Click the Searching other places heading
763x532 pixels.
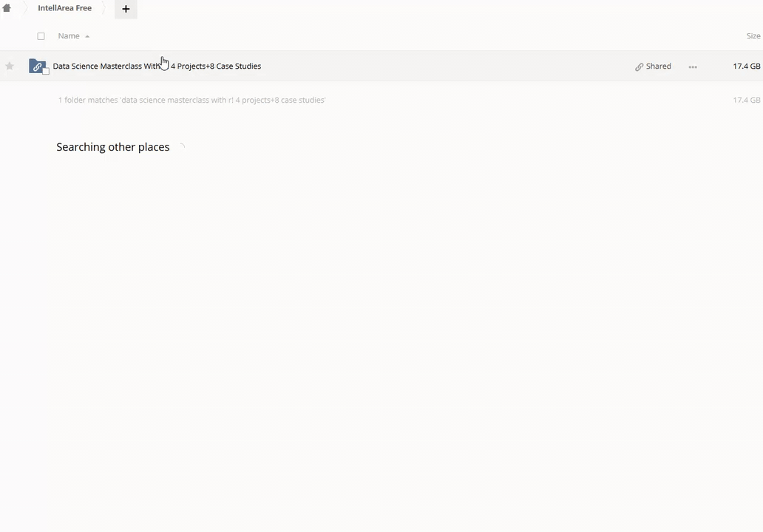112,147
